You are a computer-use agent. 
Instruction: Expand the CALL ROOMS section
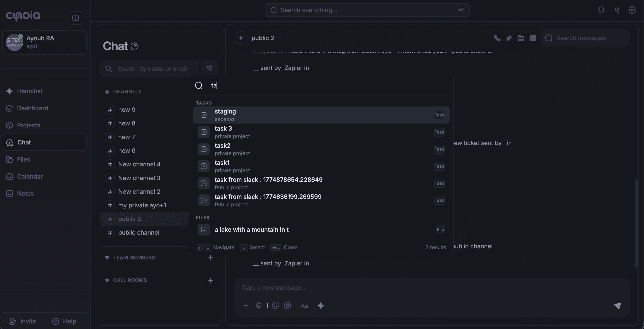point(107,280)
